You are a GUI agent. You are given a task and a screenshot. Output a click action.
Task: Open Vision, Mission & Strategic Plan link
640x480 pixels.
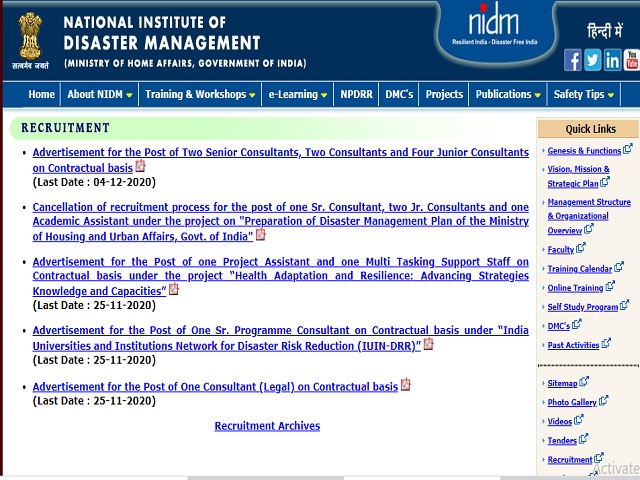pos(578,176)
